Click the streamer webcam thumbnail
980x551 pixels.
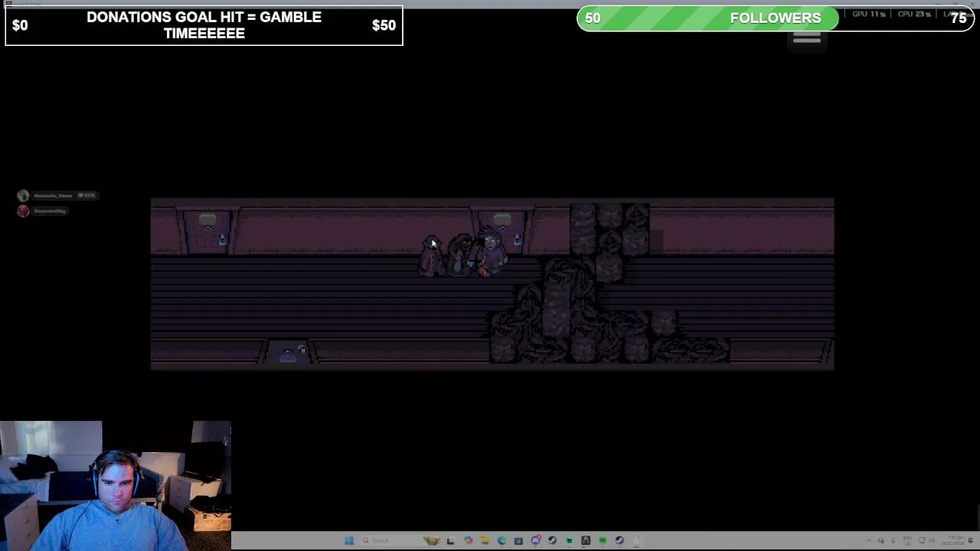(x=116, y=486)
